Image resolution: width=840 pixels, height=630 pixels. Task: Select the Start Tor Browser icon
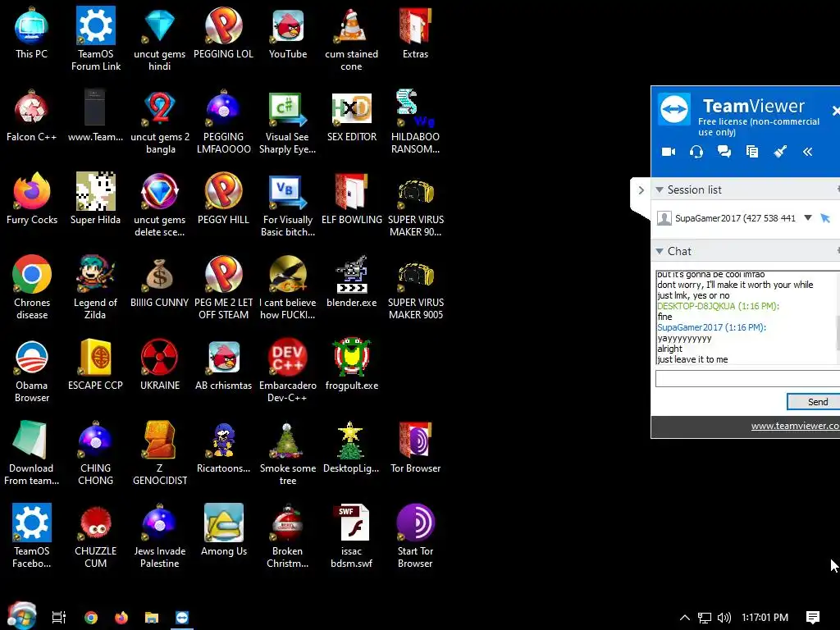tap(415, 536)
